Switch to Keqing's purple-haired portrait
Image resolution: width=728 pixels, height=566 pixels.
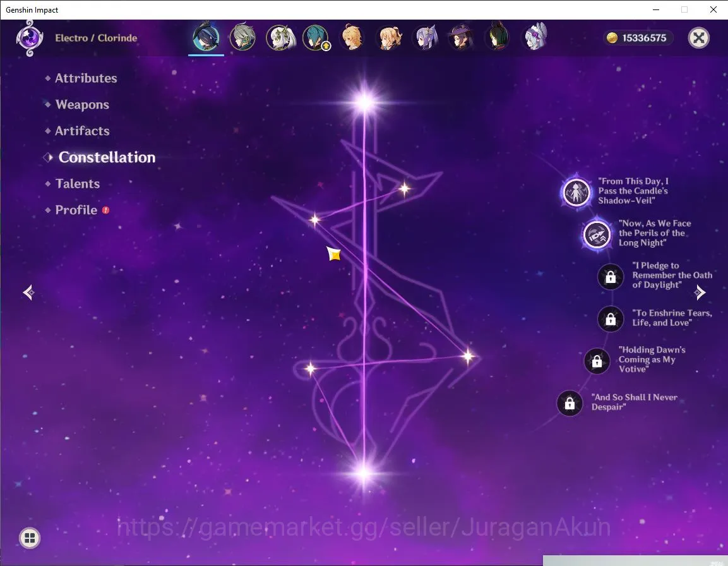point(426,37)
